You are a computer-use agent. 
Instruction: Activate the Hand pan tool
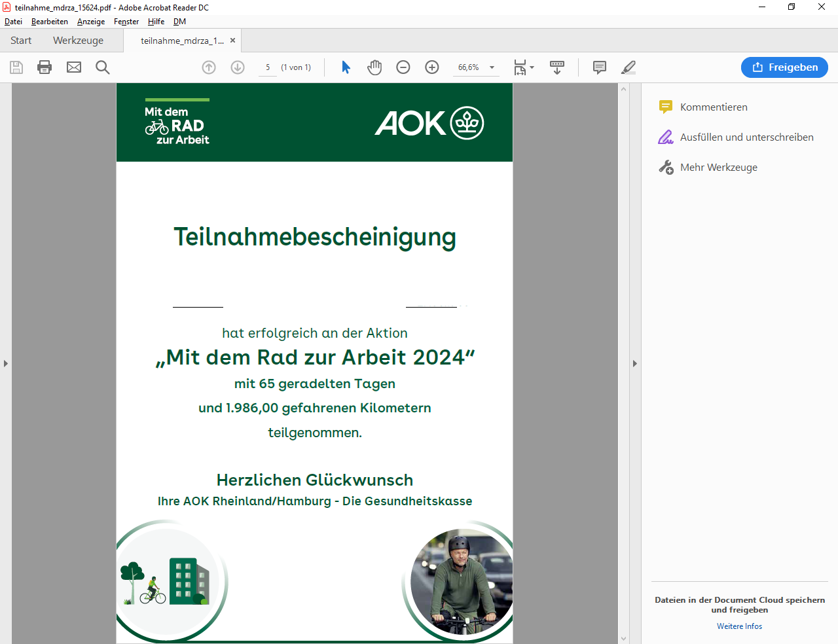pyautogui.click(x=374, y=67)
